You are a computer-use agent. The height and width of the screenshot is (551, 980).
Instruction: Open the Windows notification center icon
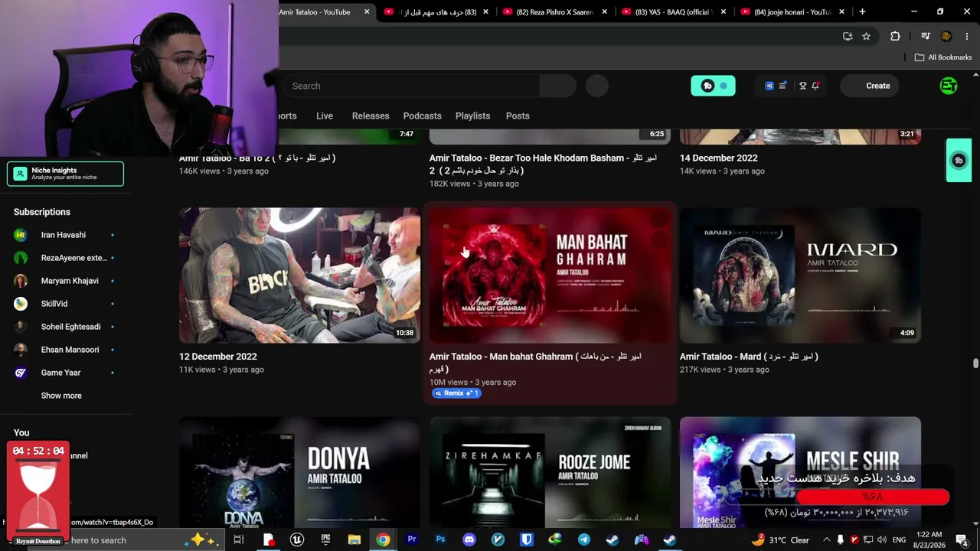962,540
